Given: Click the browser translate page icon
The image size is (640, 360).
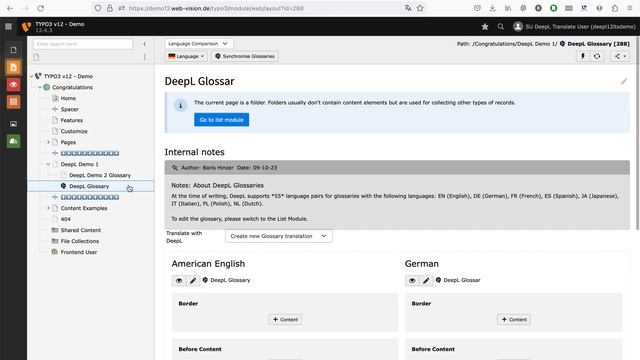Looking at the screenshot, I should pos(408,8).
